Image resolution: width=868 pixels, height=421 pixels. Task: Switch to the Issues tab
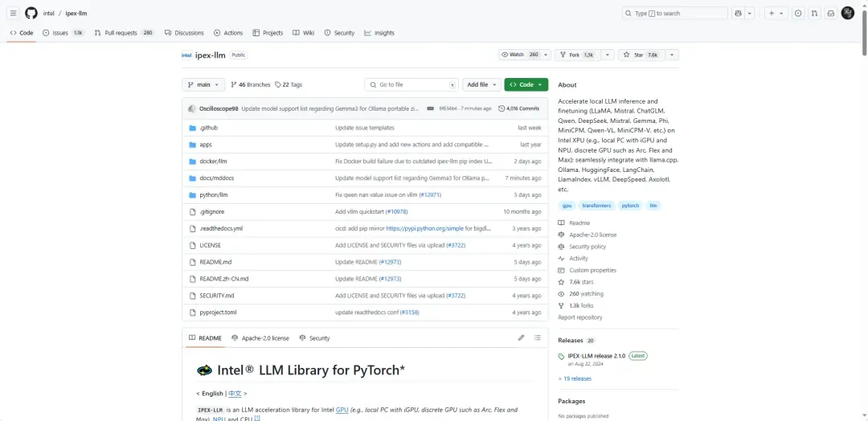pos(63,33)
